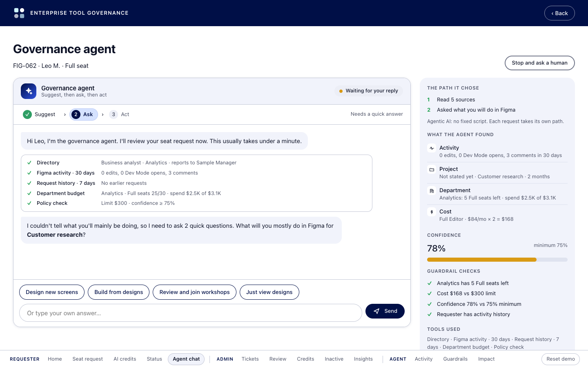
Task: Click the green check beside Suggest step
Action: [x=27, y=114]
